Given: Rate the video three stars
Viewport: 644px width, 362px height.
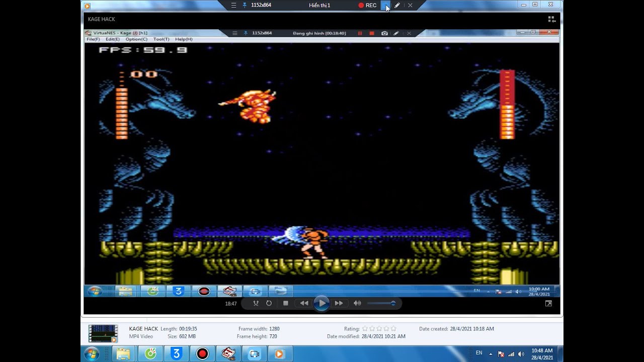Looking at the screenshot, I should 379,329.
